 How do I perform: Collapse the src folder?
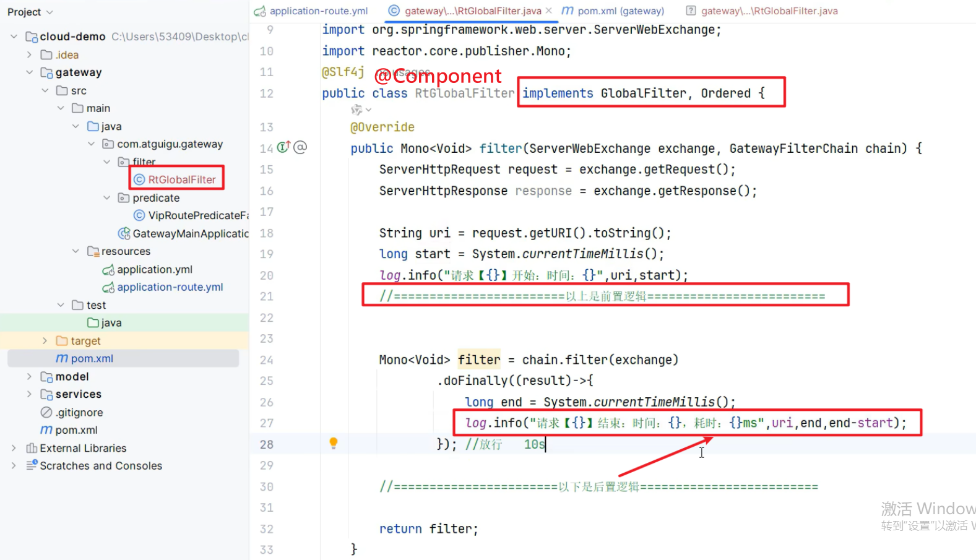45,90
